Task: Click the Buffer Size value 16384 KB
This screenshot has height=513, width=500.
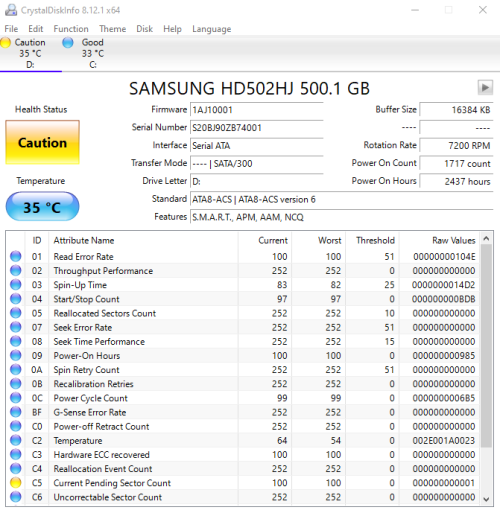Action: [456, 110]
